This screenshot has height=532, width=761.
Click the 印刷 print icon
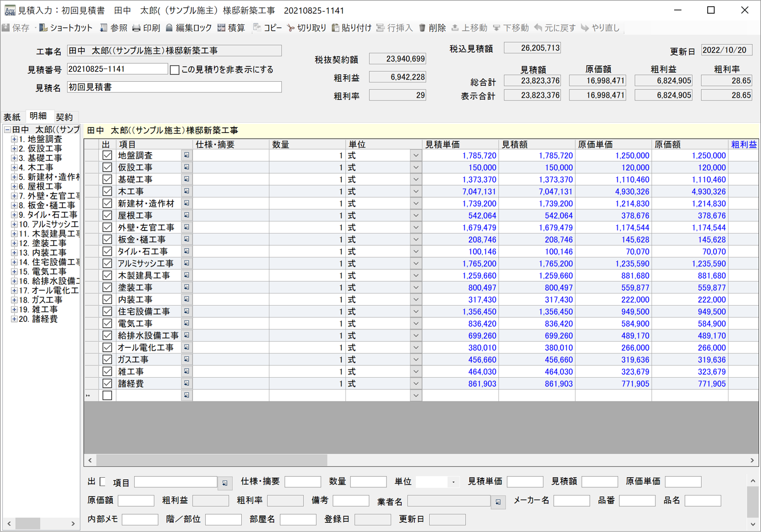[137, 28]
